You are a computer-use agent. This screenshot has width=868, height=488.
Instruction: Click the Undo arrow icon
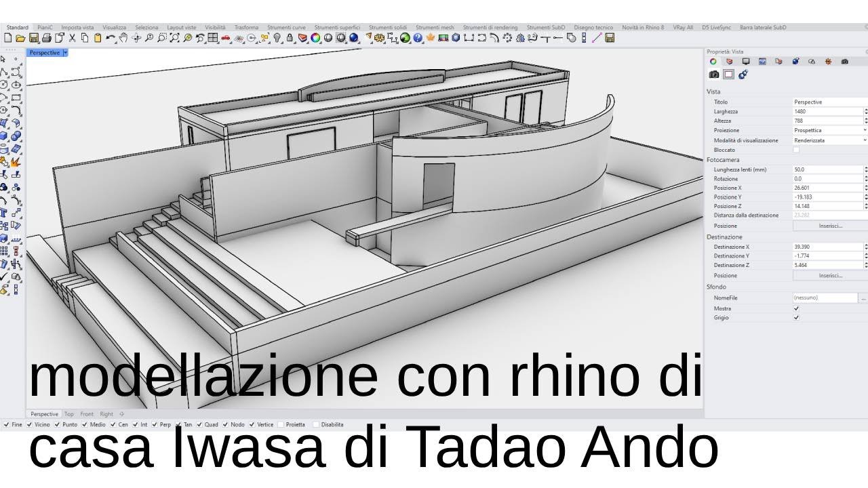click(x=110, y=38)
